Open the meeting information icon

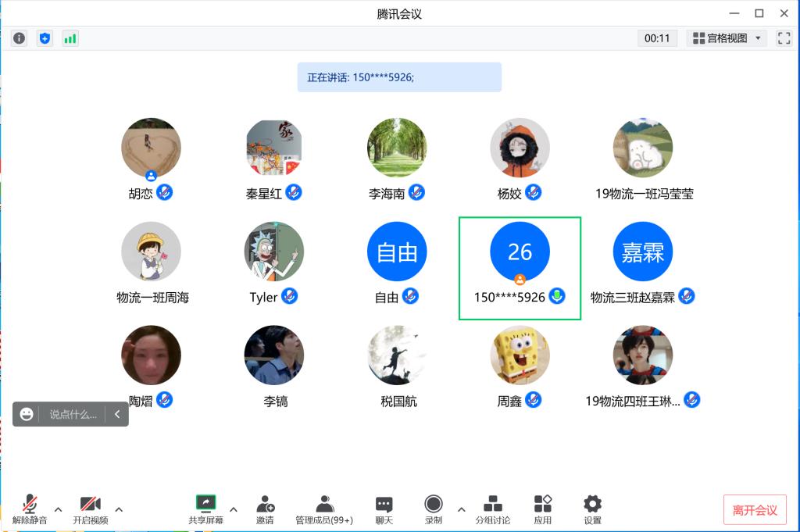click(x=19, y=37)
